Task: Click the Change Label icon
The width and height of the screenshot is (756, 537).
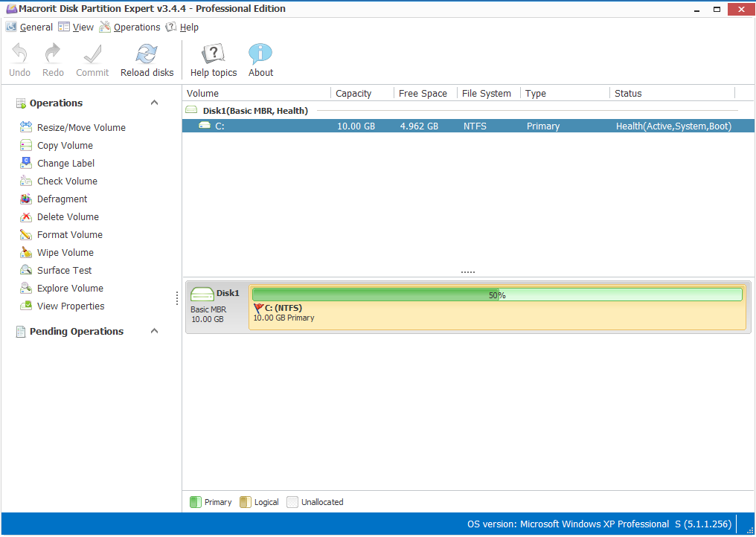Action: click(x=25, y=163)
